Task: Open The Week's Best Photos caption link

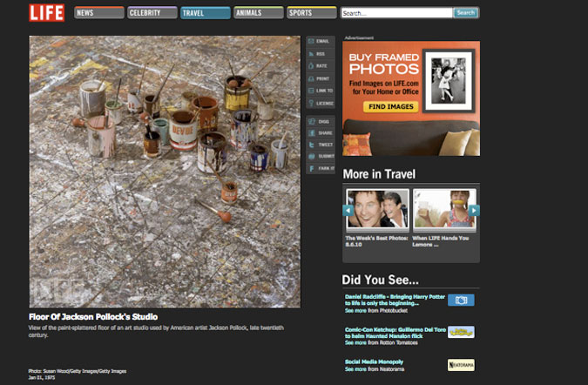Action: [376, 241]
